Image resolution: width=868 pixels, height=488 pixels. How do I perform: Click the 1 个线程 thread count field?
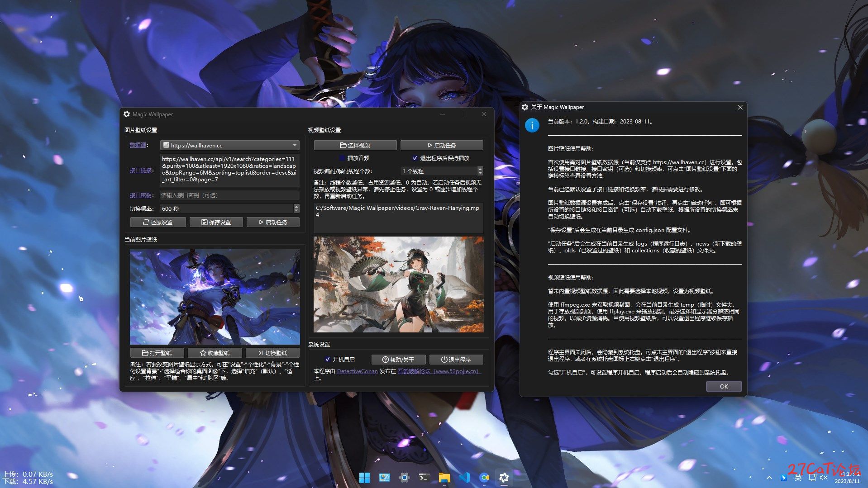pos(439,171)
